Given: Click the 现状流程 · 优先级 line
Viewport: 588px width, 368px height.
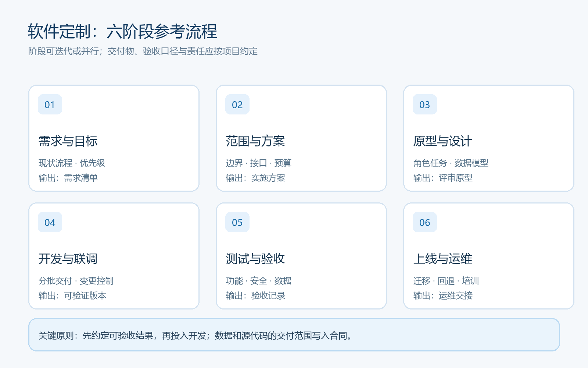Looking at the screenshot, I should (72, 163).
